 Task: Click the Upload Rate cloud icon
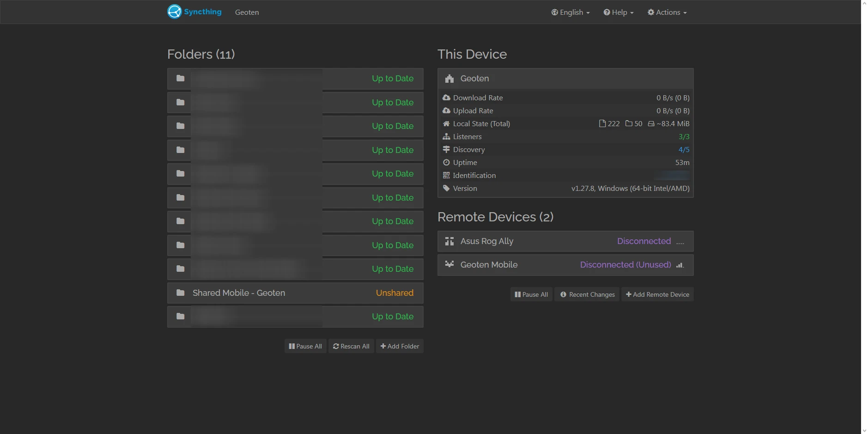(x=447, y=110)
